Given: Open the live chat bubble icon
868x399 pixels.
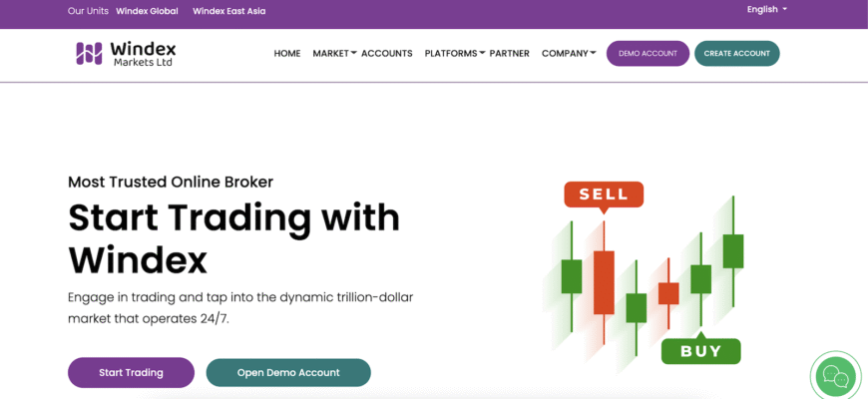Looking at the screenshot, I should tap(835, 377).
